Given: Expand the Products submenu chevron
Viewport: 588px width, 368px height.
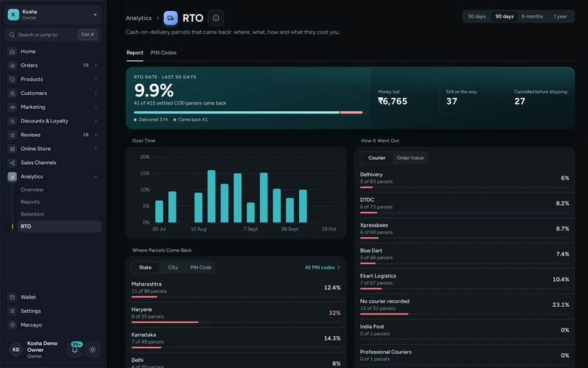Looking at the screenshot, I should tap(96, 79).
